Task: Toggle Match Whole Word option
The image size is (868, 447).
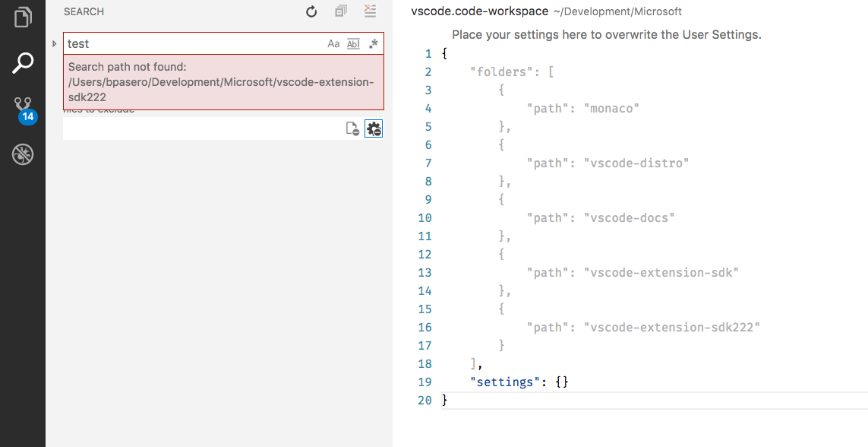Action: 353,44
